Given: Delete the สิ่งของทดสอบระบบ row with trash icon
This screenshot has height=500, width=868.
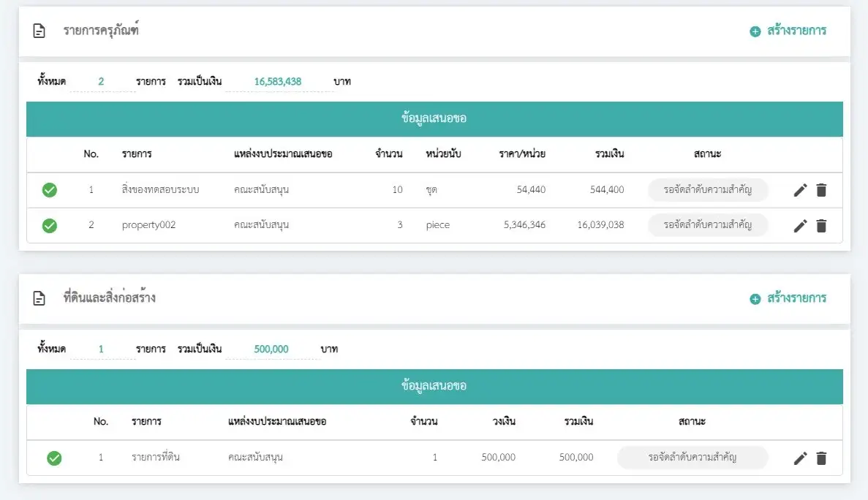Looking at the screenshot, I should [821, 190].
